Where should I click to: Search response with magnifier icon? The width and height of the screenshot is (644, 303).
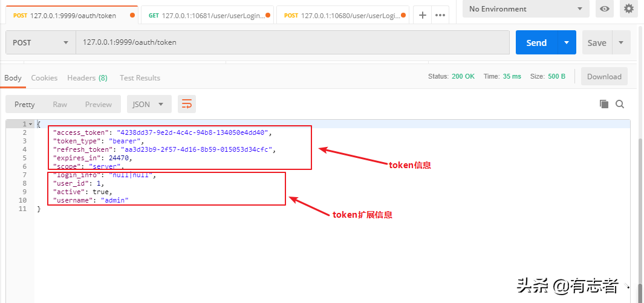620,104
